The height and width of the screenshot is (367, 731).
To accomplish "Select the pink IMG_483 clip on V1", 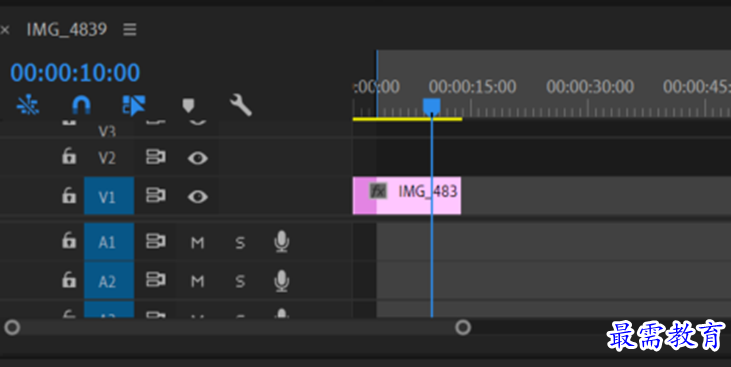I will [x=407, y=195].
